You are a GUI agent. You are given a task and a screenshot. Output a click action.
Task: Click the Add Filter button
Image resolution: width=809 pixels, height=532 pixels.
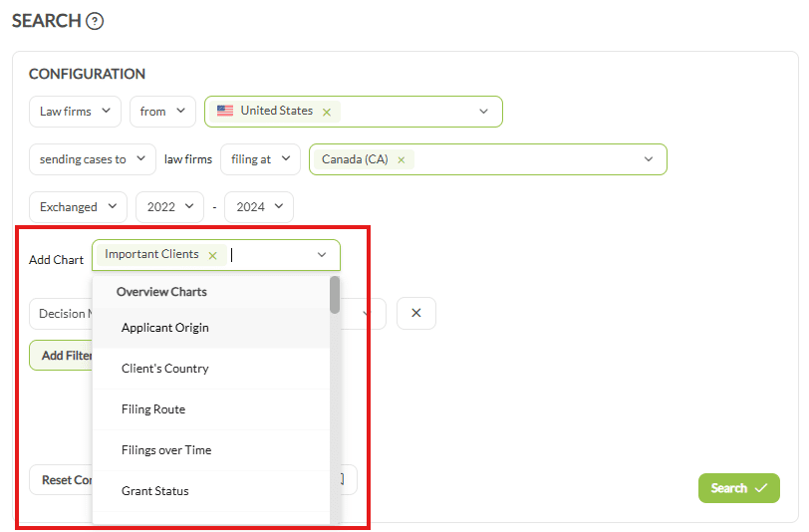pos(62,356)
